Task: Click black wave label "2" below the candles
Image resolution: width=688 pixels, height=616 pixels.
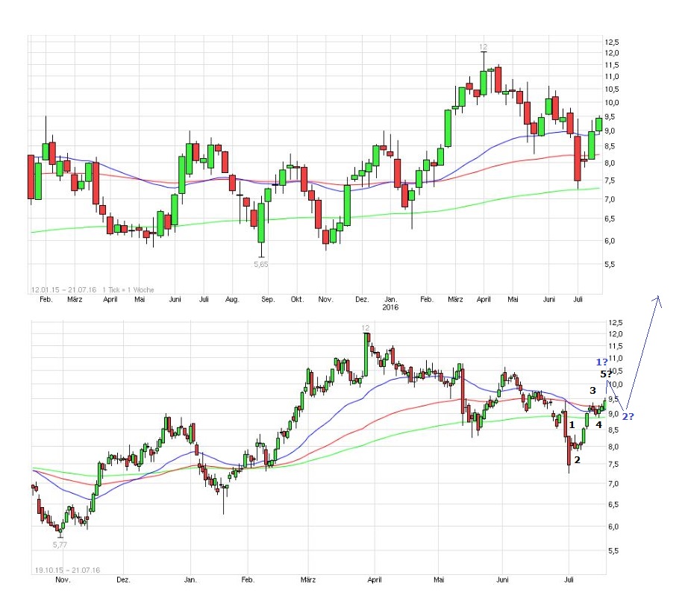Action: pos(577,459)
